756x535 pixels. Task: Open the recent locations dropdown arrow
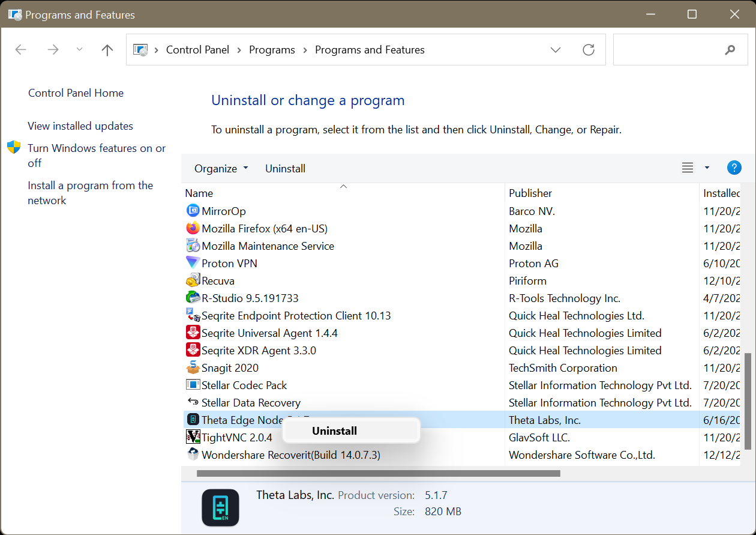click(79, 50)
